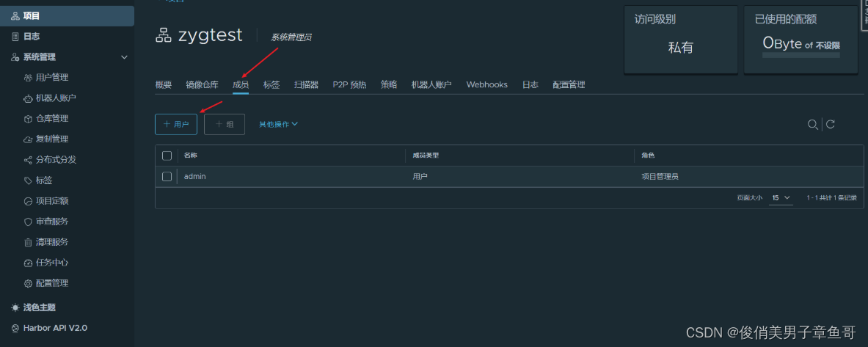Open the 配置管理 tab in project
The height and width of the screenshot is (347, 868).
(569, 84)
